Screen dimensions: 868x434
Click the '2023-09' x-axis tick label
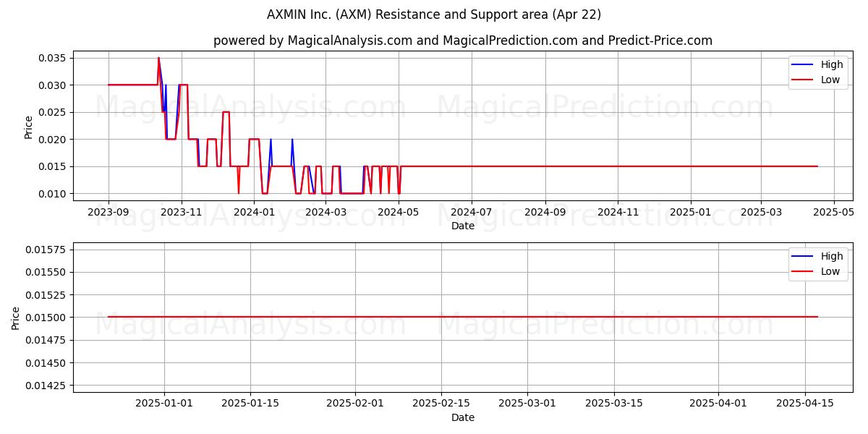(109, 213)
